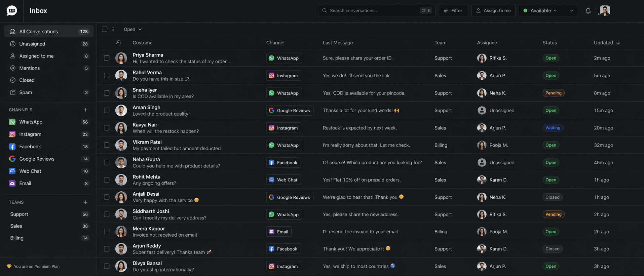Click the Premium Plan notice text
This screenshot has width=644, height=276.
37,266
